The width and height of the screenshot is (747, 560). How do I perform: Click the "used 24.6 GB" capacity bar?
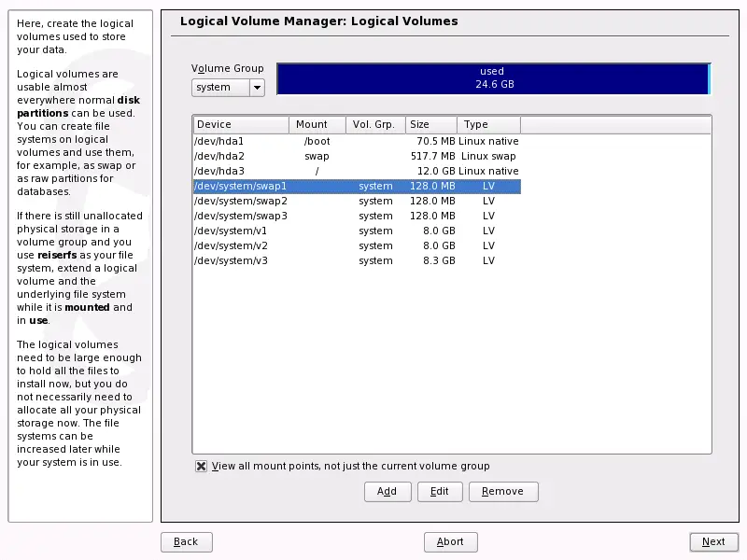tap(492, 78)
